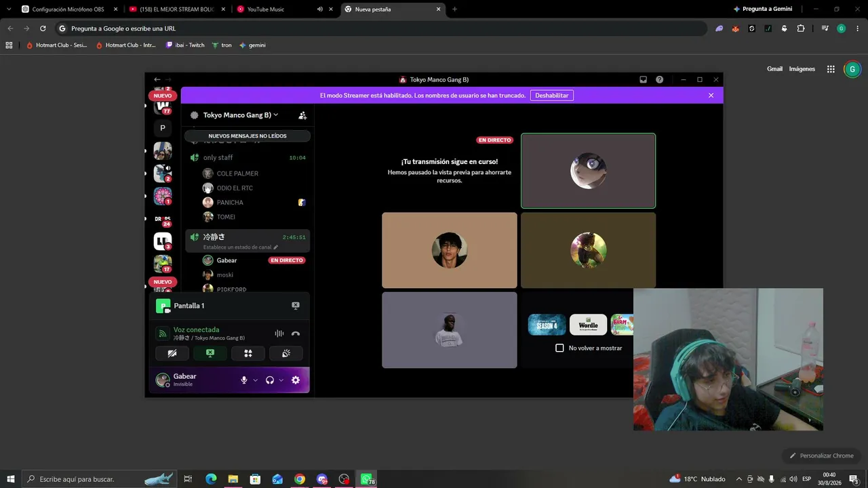
Task: Deafen audio with the headphones icon
Action: pos(270,380)
